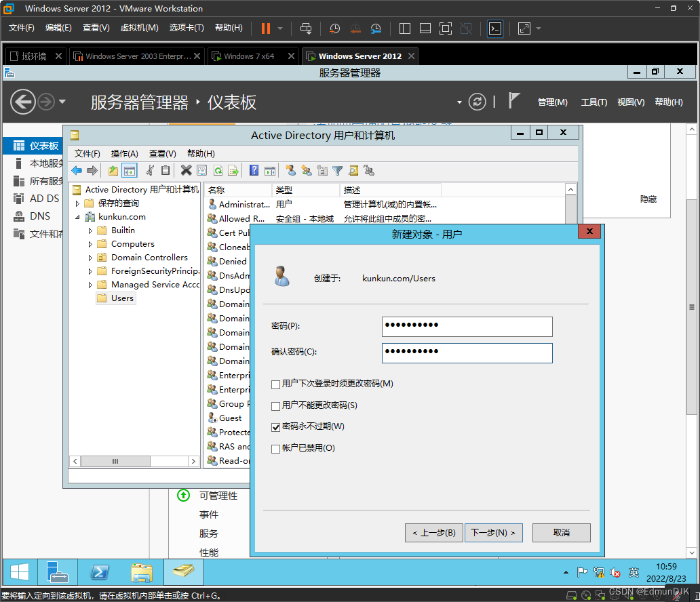Open the VMware snapshot manager icon
Viewport: 700px width, 602px height.
point(376,28)
